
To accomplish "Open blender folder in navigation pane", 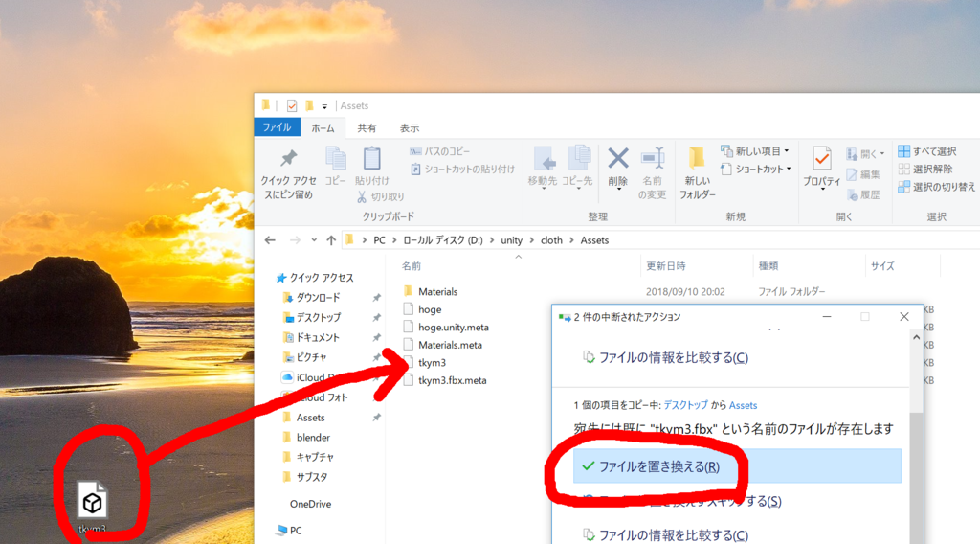I will coord(306,437).
